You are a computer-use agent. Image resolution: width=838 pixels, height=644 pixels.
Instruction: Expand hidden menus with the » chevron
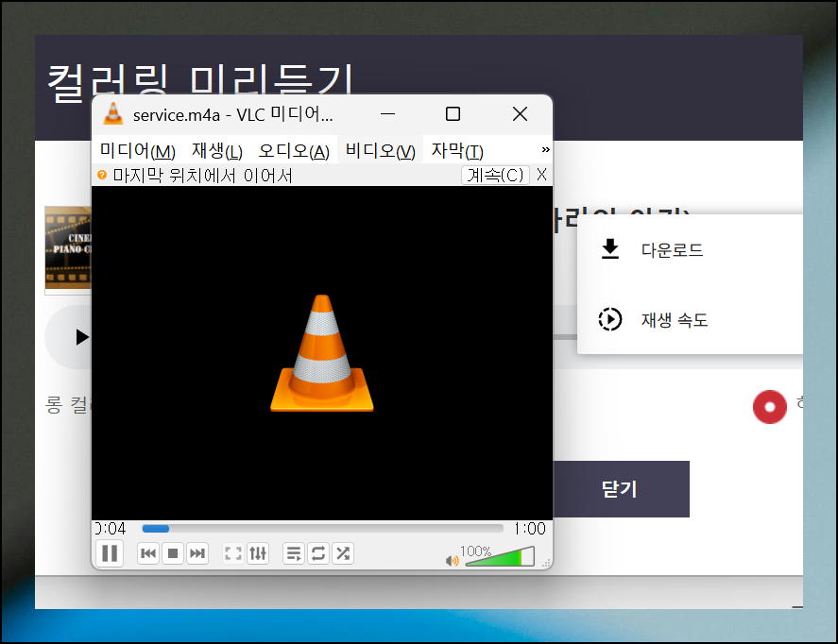click(x=545, y=149)
